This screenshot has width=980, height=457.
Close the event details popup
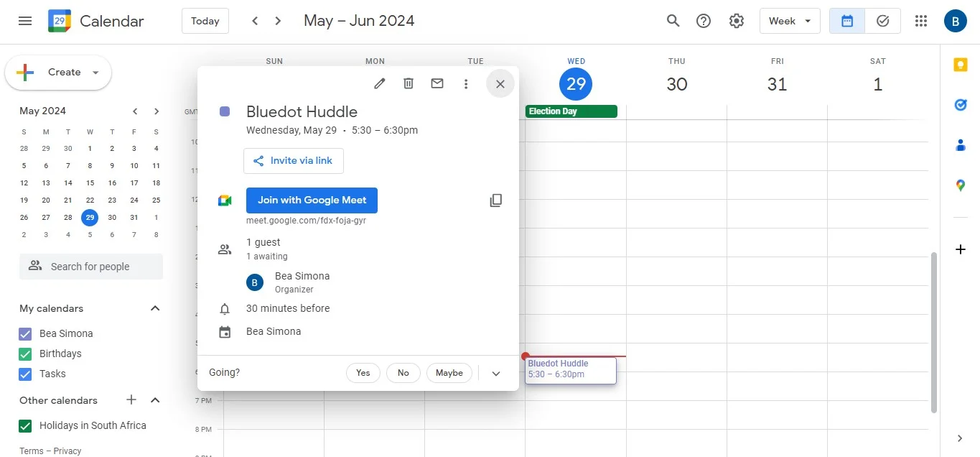[500, 83]
